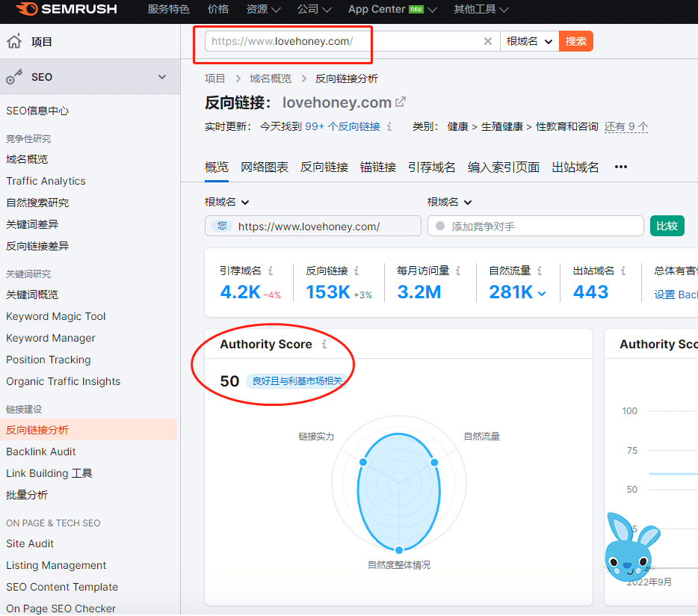This screenshot has width=698, height=616.
Task: Open 服务特色 in top navigation
Action: [169, 10]
